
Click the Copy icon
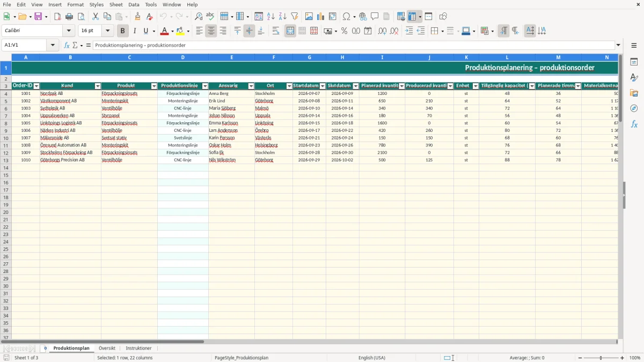107,17
